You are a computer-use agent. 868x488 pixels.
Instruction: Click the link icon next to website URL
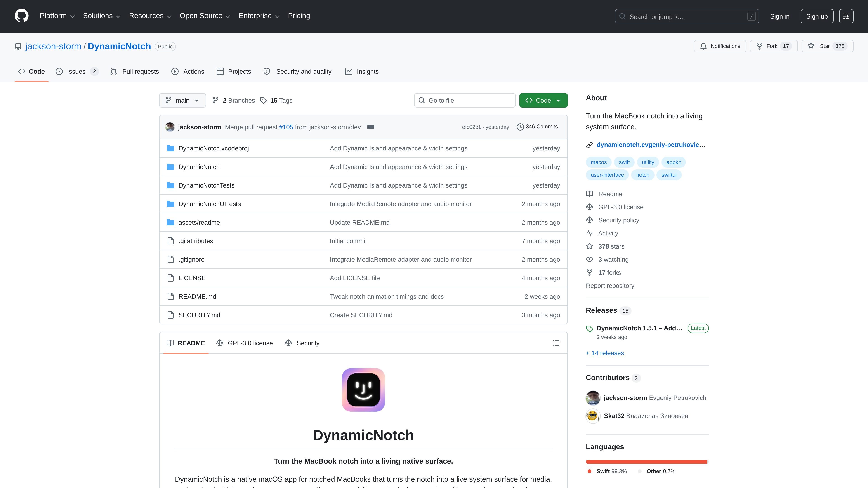coord(589,145)
